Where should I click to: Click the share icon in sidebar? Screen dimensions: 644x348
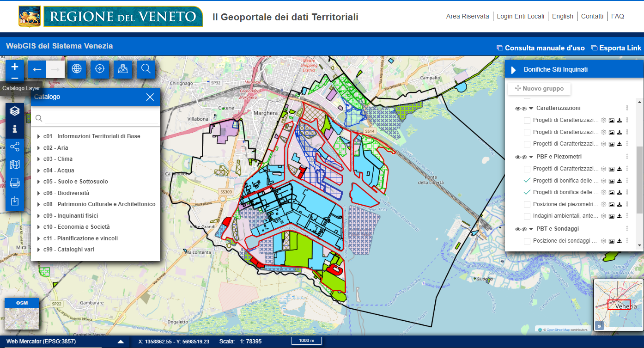click(x=15, y=147)
